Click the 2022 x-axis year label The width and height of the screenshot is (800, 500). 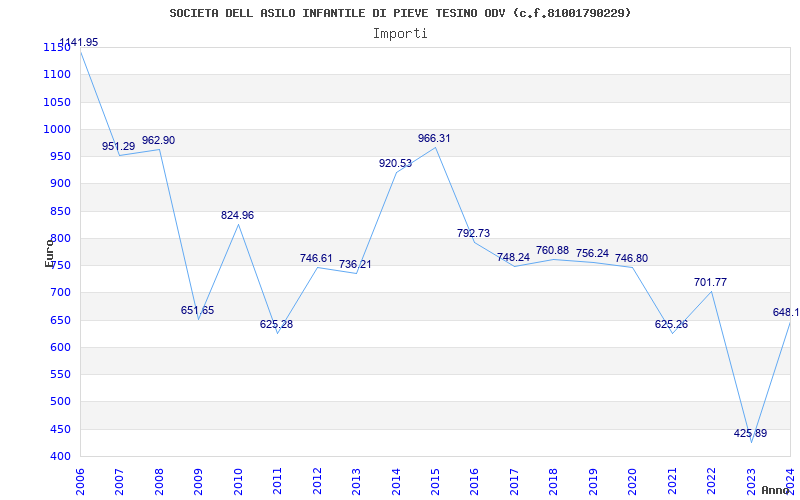click(x=711, y=481)
